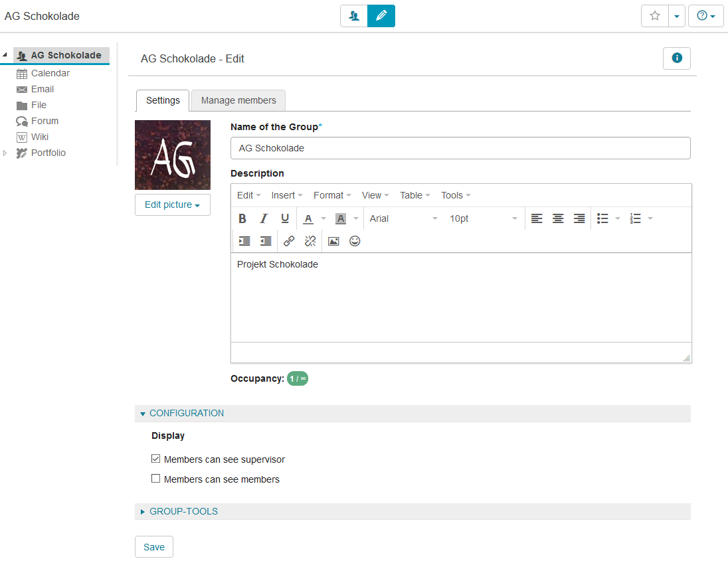This screenshot has width=728, height=561.
Task: Open the Edit picture dropdown
Action: pos(172,204)
